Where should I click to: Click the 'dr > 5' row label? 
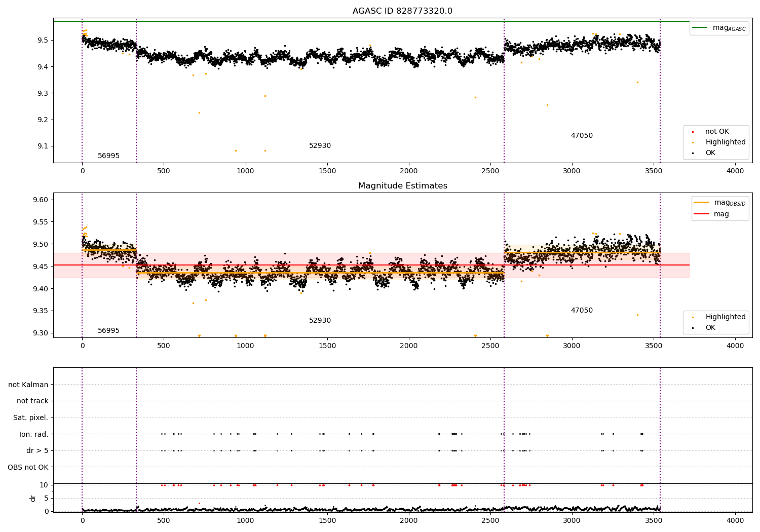37,451
